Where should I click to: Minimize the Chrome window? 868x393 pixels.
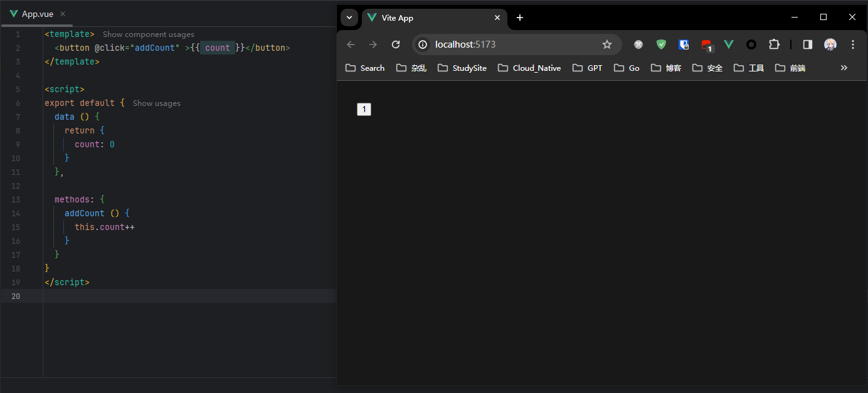[795, 18]
